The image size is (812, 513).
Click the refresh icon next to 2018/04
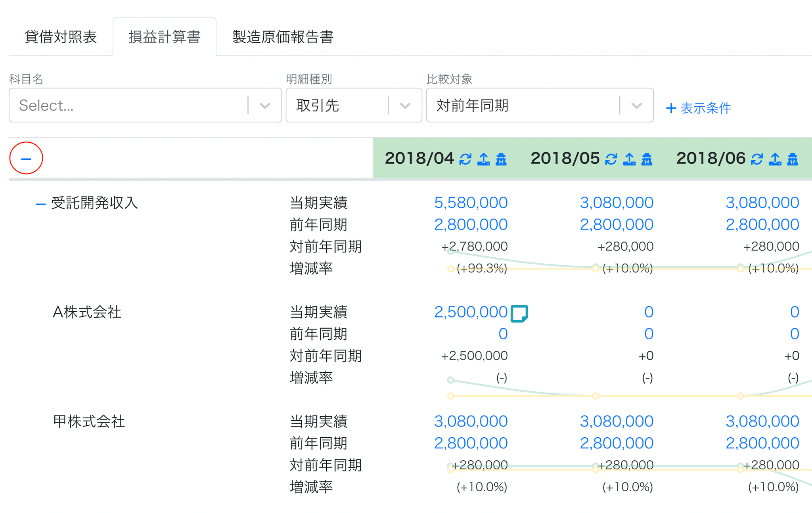pyautogui.click(x=465, y=159)
